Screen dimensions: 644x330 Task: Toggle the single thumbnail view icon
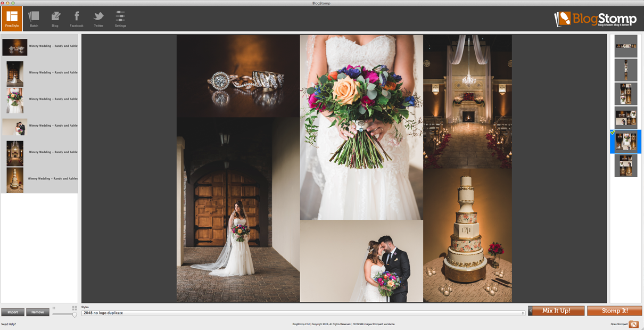point(54,308)
